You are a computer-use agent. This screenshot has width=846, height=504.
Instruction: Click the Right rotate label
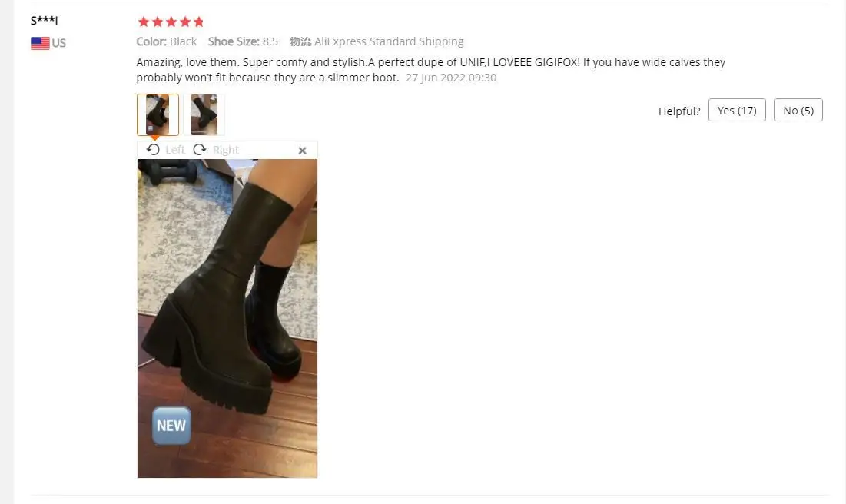point(226,150)
